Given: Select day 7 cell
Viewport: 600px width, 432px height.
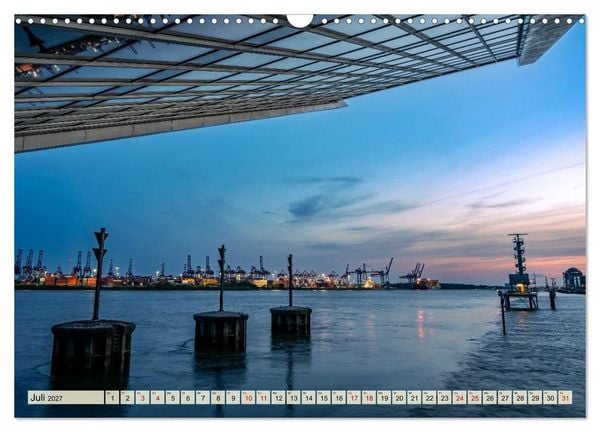Looking at the screenshot, I should click(x=203, y=397).
